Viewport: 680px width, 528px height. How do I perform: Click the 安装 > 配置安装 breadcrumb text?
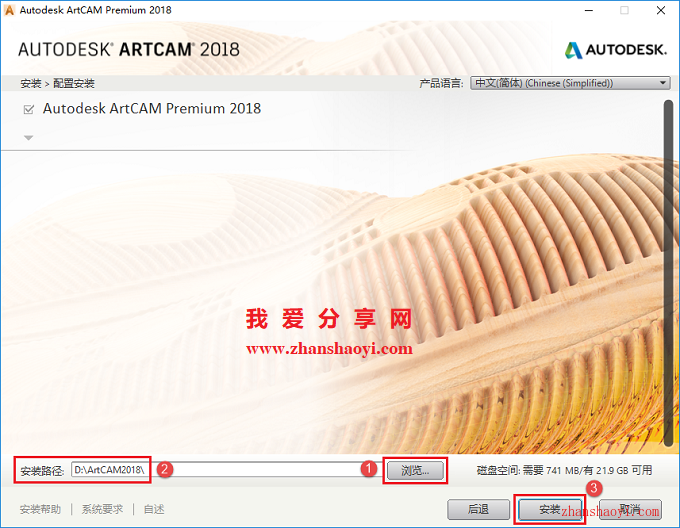[57, 83]
